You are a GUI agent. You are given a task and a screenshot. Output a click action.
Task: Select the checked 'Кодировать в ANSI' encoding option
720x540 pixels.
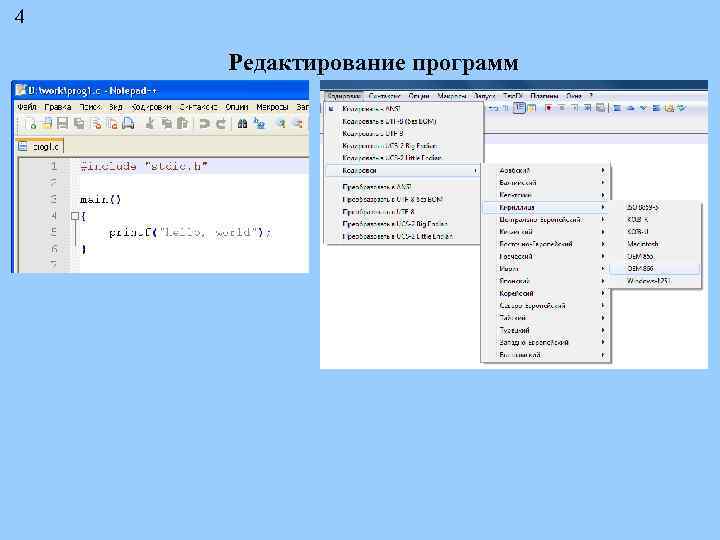tap(404, 109)
